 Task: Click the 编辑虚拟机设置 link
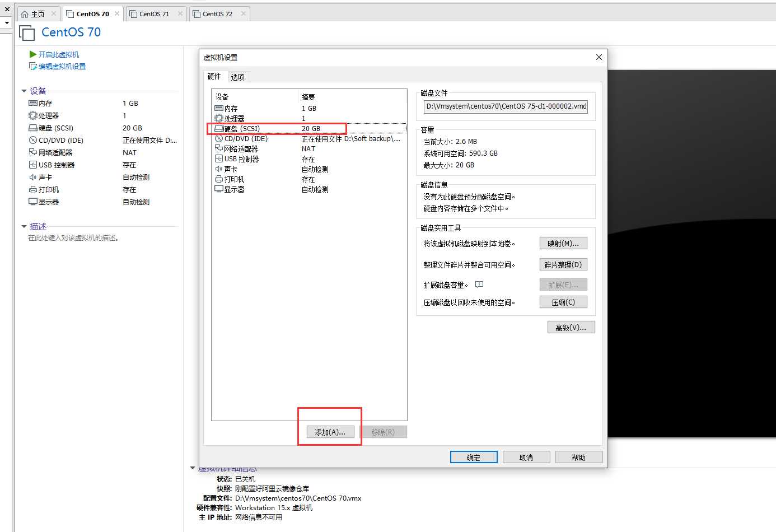[x=62, y=66]
